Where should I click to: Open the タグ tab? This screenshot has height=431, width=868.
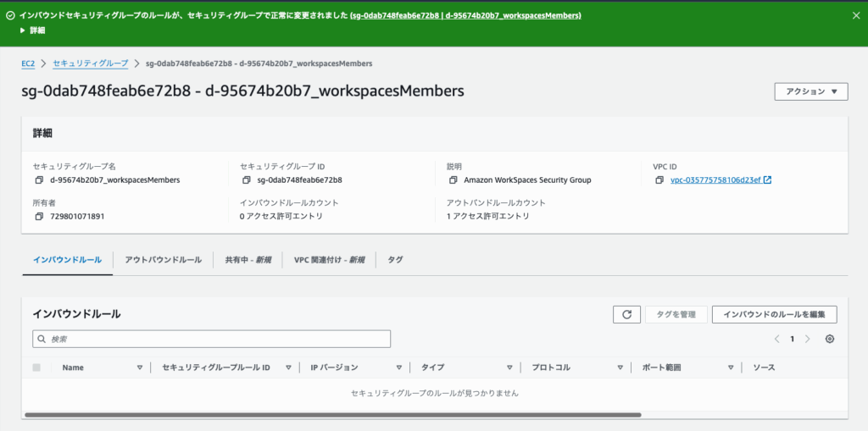click(395, 260)
